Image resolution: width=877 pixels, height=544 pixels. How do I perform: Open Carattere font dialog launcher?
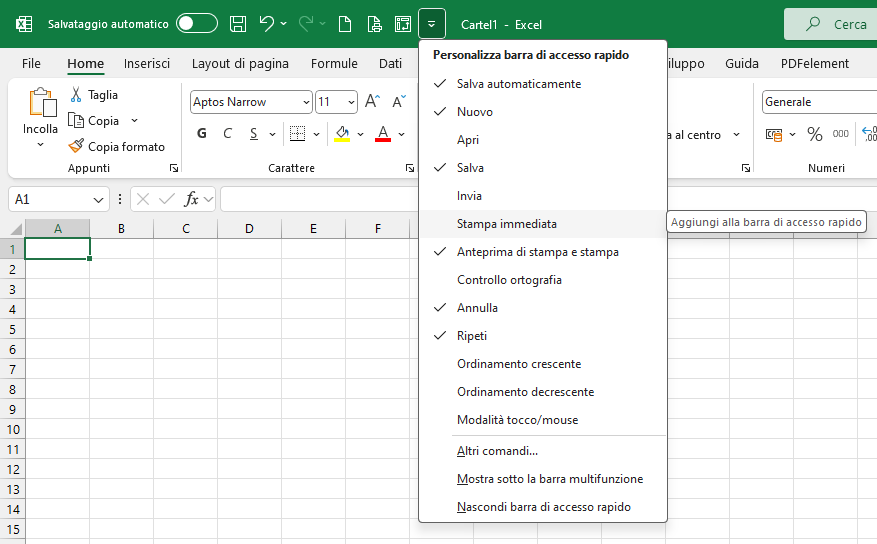(410, 168)
